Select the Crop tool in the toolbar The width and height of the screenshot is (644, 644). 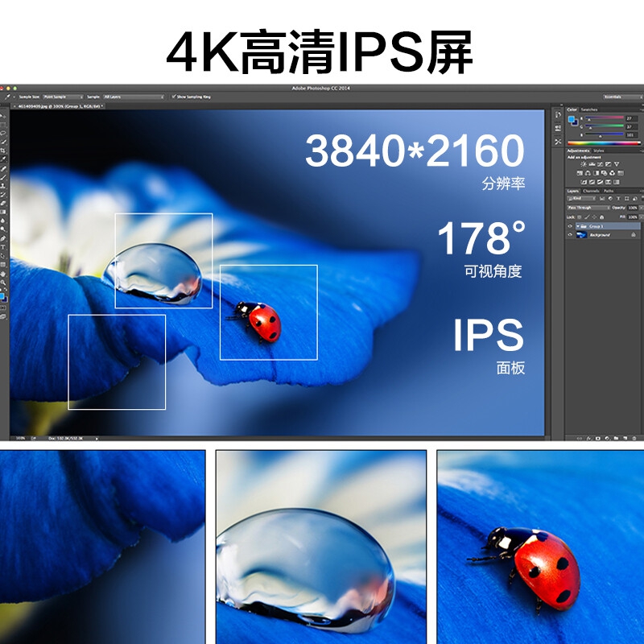point(4,151)
